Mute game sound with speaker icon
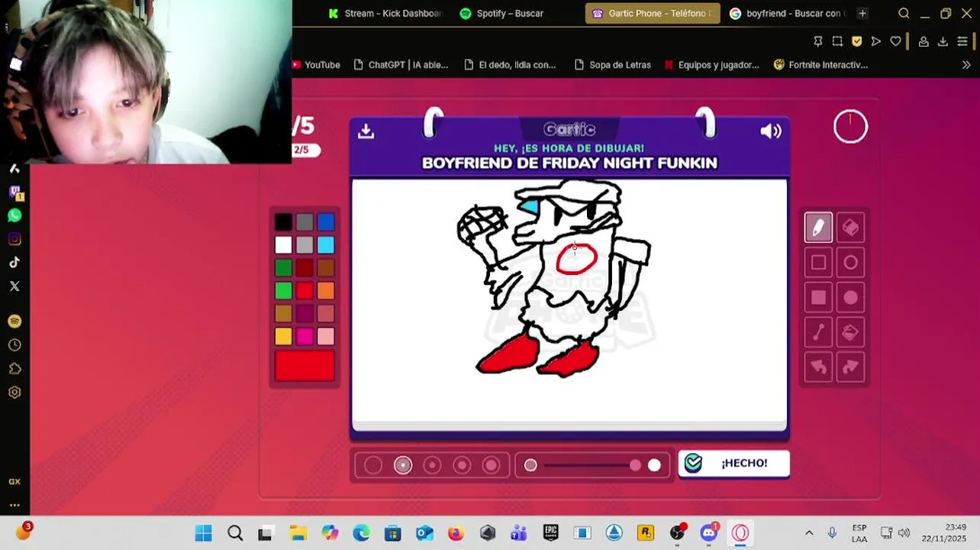Viewport: 980px width, 550px height. point(771,131)
